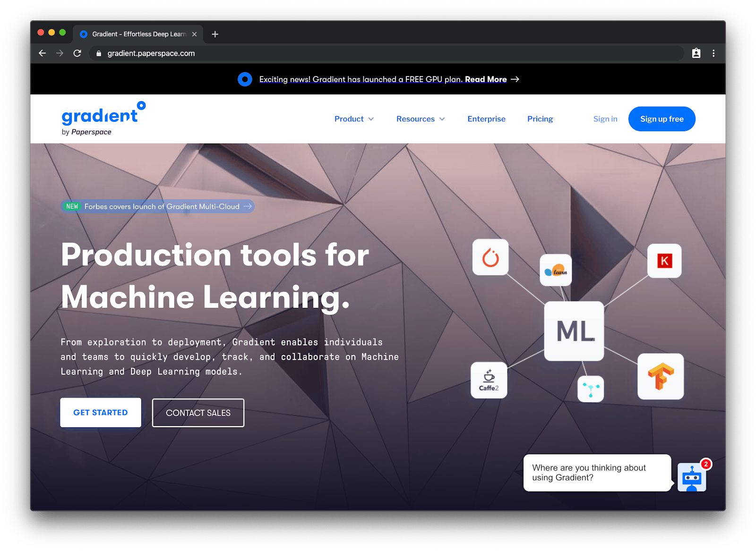Click the Gradient by Paperspace logo

[103, 119]
